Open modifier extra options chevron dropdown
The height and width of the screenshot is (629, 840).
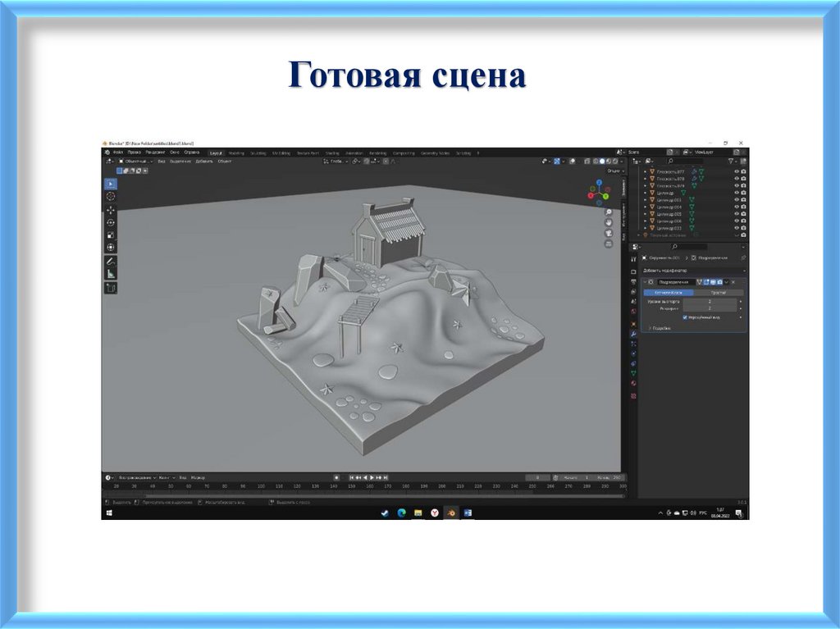pyautogui.click(x=727, y=282)
